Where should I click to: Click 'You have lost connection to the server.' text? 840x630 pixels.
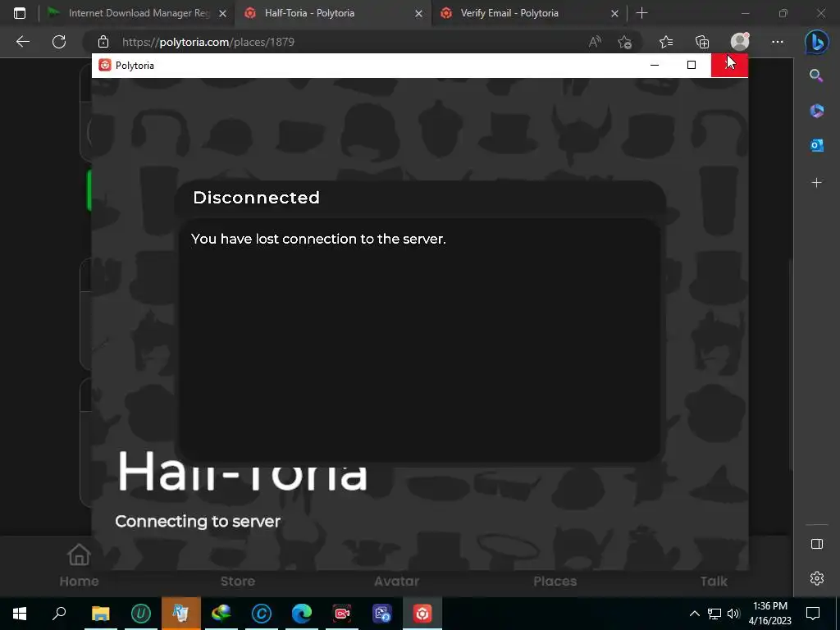coord(318,239)
